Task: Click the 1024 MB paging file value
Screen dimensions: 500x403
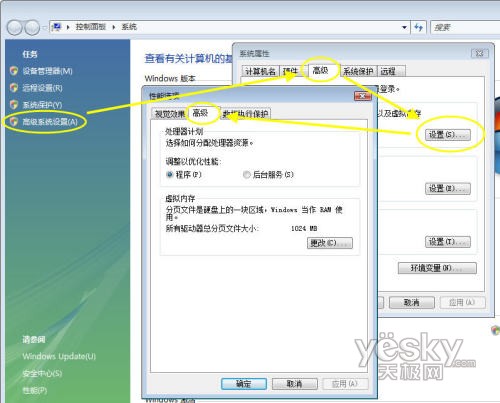Action: (x=304, y=229)
